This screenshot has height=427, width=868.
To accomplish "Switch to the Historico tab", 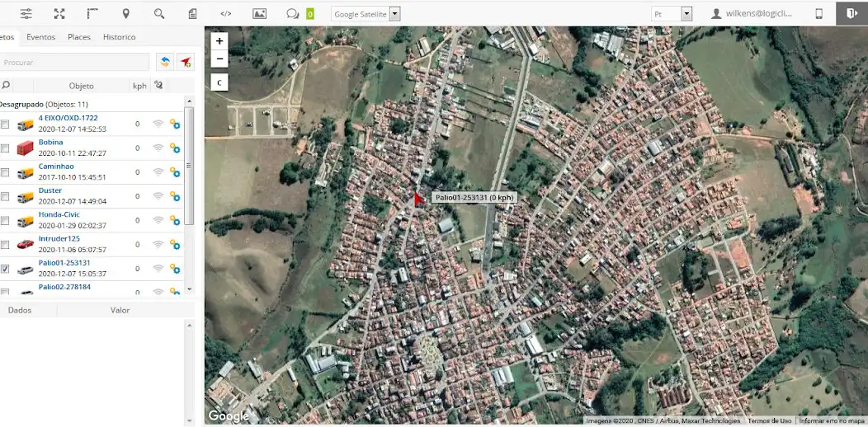I will [x=119, y=37].
